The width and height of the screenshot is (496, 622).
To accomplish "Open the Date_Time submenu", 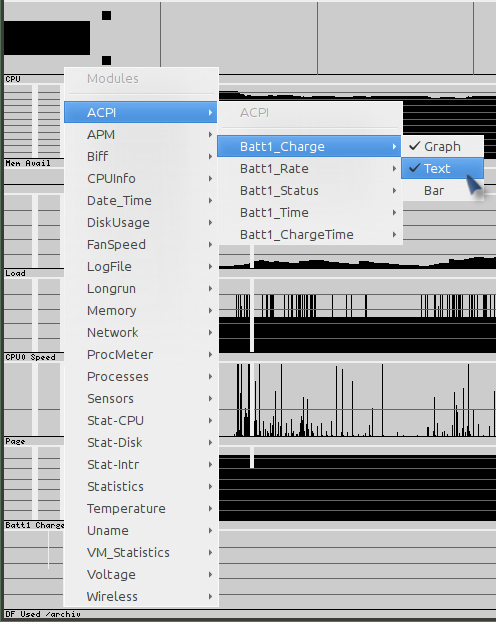I will 140,201.
